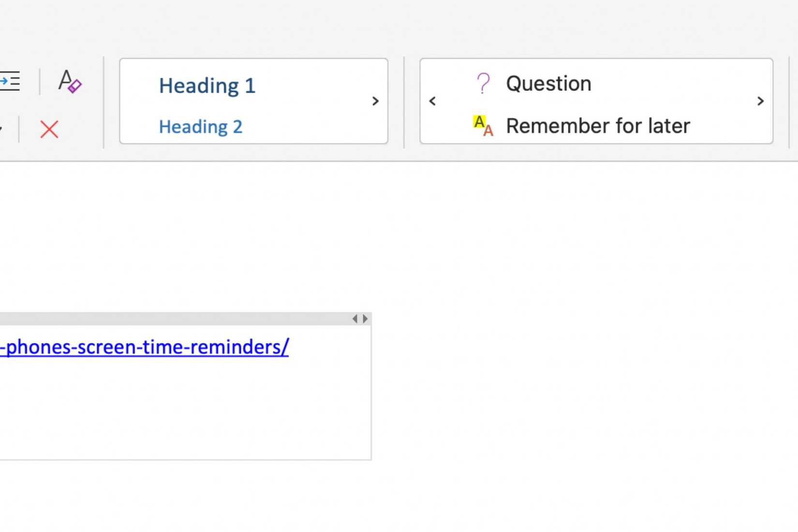Apply the Heading 2 style
This screenshot has height=532, width=798.
[200, 127]
